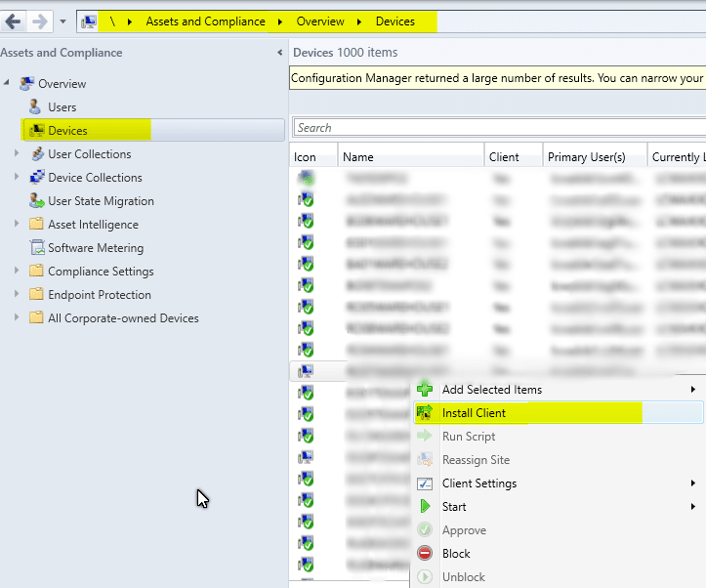Click the Asset Intelligence folder icon
The width and height of the screenshot is (706, 588).
click(36, 224)
